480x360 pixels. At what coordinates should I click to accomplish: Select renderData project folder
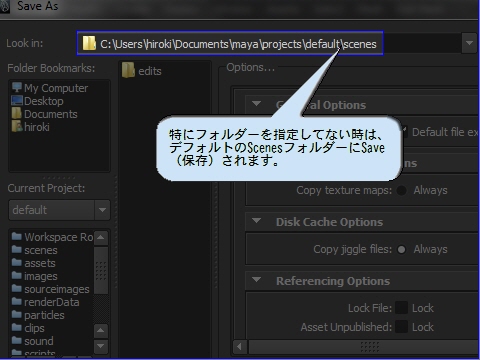pos(46,302)
